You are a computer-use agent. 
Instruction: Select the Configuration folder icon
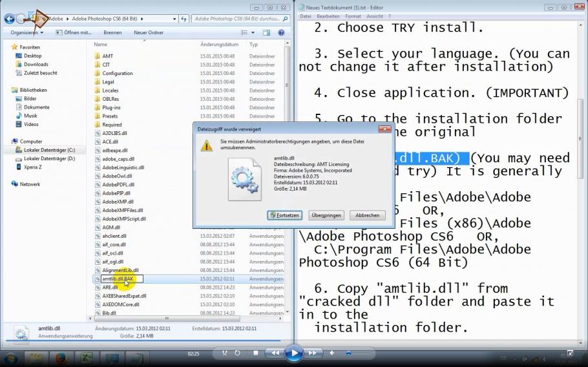[97, 73]
